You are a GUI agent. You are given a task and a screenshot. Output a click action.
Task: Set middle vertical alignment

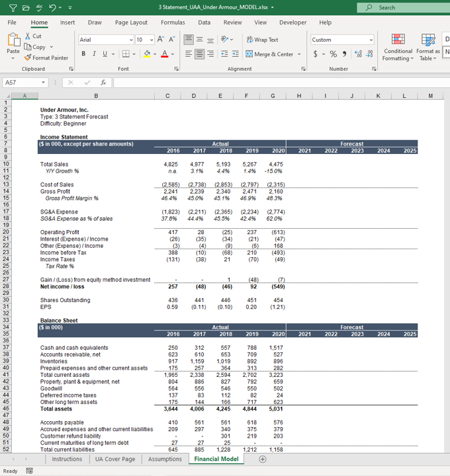pyautogui.click(x=200, y=40)
